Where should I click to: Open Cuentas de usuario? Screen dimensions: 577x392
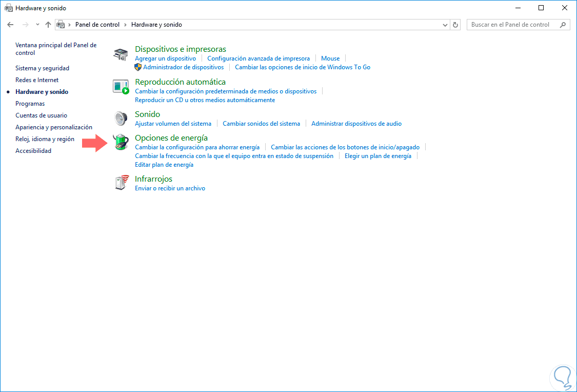tap(41, 115)
